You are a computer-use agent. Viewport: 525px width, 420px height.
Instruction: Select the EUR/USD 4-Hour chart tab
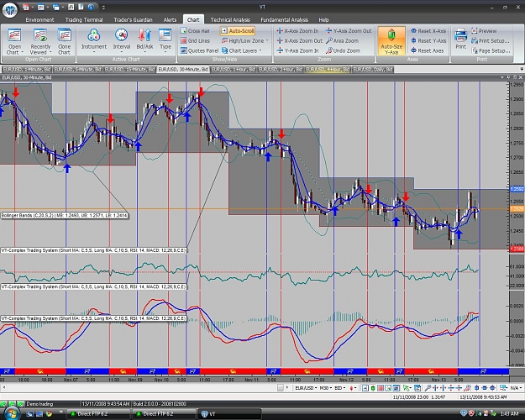pos(328,70)
